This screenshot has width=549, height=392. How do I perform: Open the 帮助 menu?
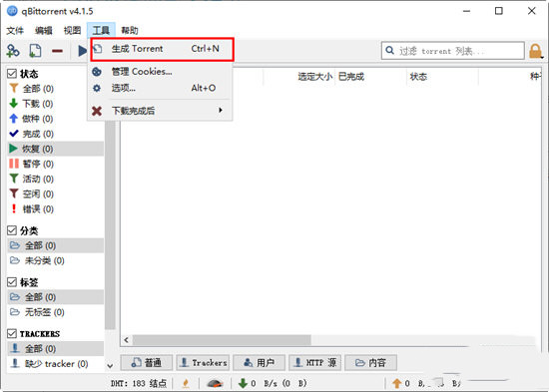pos(130,31)
